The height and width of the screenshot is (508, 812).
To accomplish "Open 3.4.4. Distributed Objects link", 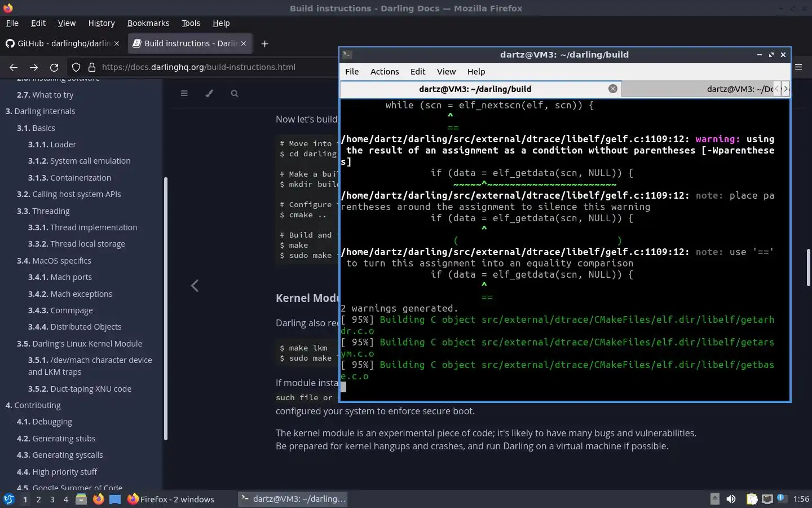I will pos(75,327).
